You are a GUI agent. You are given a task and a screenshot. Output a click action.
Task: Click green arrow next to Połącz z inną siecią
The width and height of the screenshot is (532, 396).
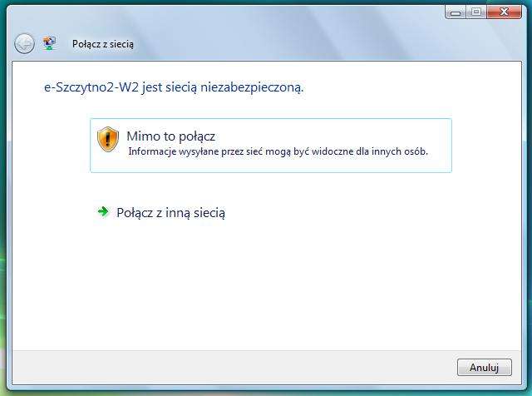[103, 212]
